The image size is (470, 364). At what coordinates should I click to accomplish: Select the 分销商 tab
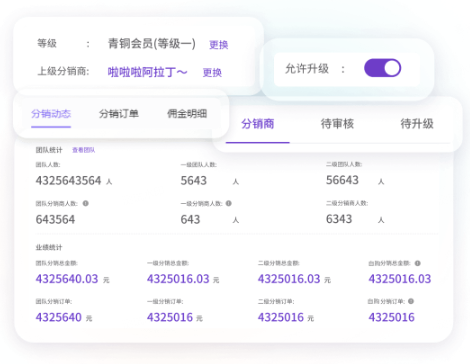pyautogui.click(x=258, y=124)
